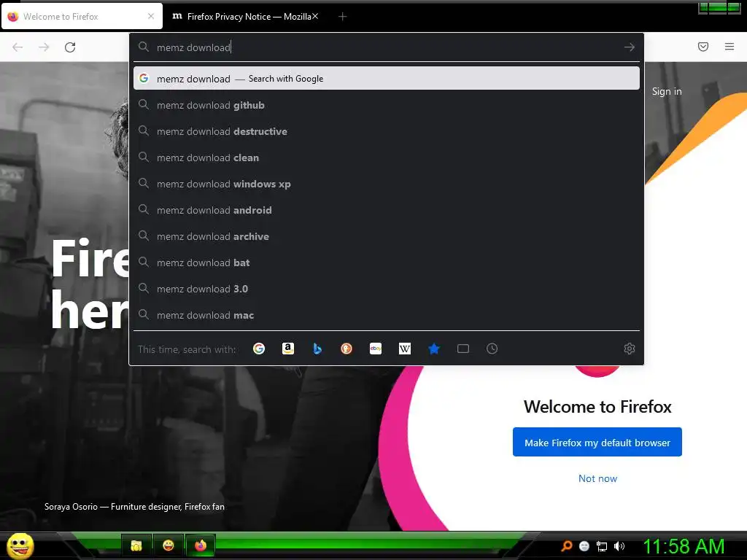The height and width of the screenshot is (560, 747).
Task: Open the smiley face taskbar app
Action: (169, 545)
